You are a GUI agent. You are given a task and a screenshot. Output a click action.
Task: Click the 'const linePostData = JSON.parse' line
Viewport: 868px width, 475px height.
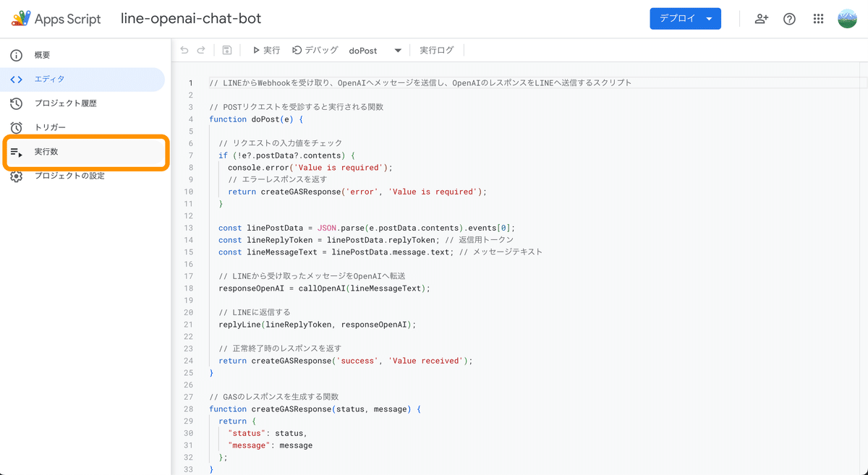tap(367, 228)
